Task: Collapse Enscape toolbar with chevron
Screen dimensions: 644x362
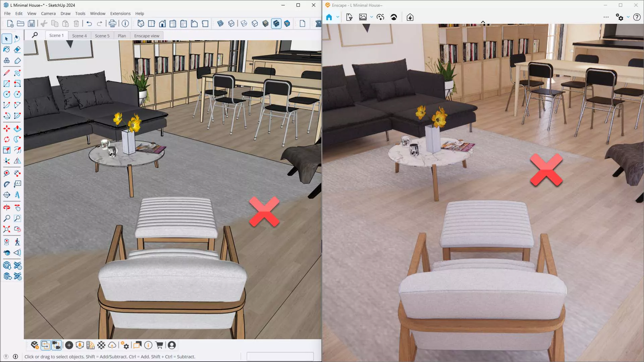Action: coord(483,22)
